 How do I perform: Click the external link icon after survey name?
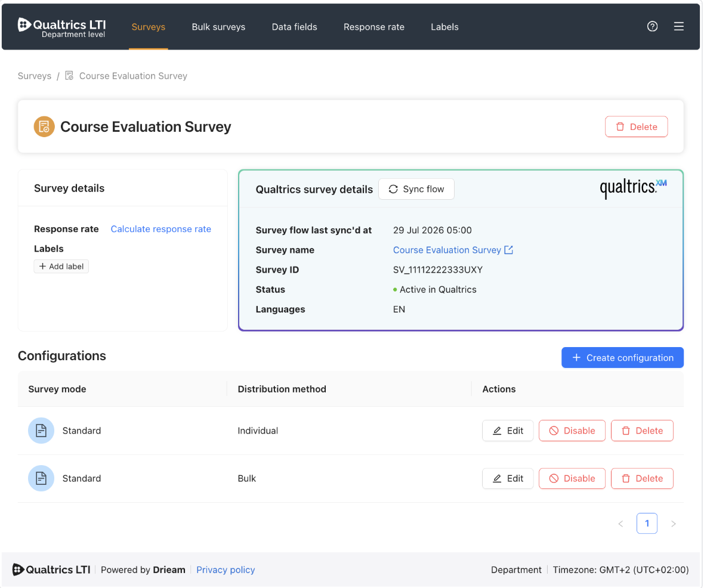(509, 249)
